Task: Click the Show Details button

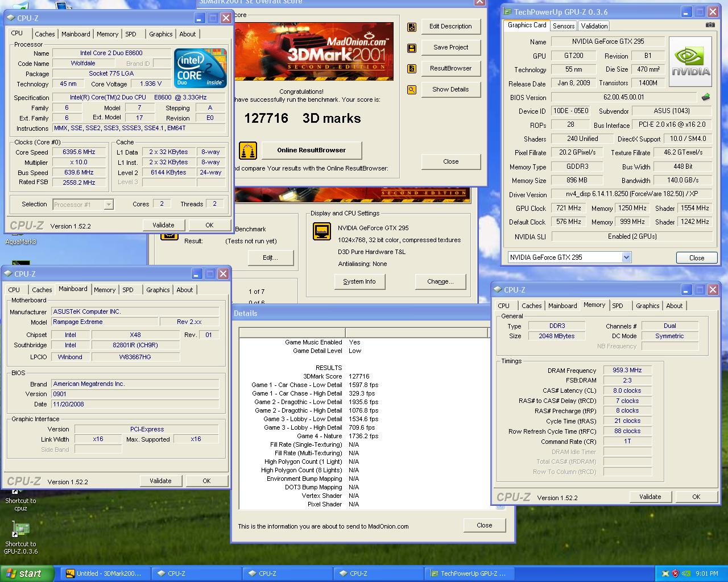Action: click(450, 90)
